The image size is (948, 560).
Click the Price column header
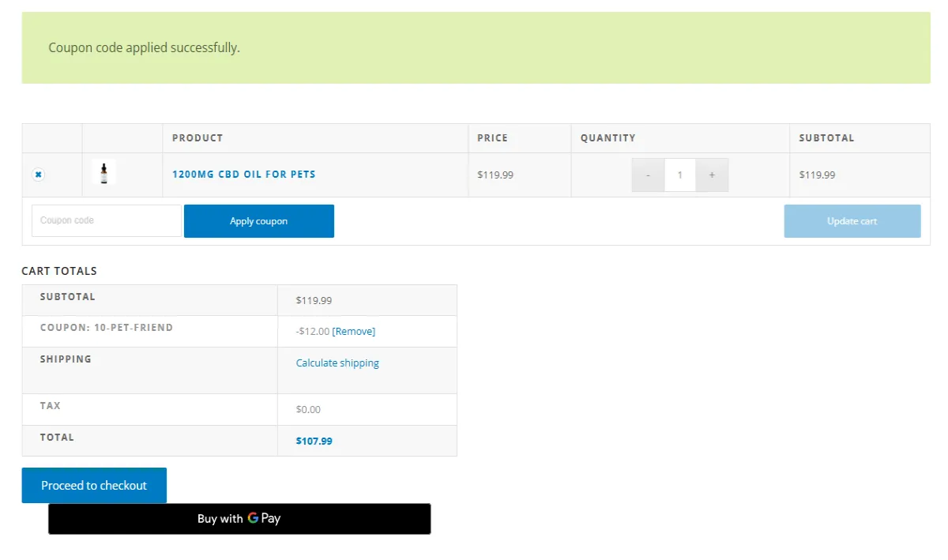[492, 138]
